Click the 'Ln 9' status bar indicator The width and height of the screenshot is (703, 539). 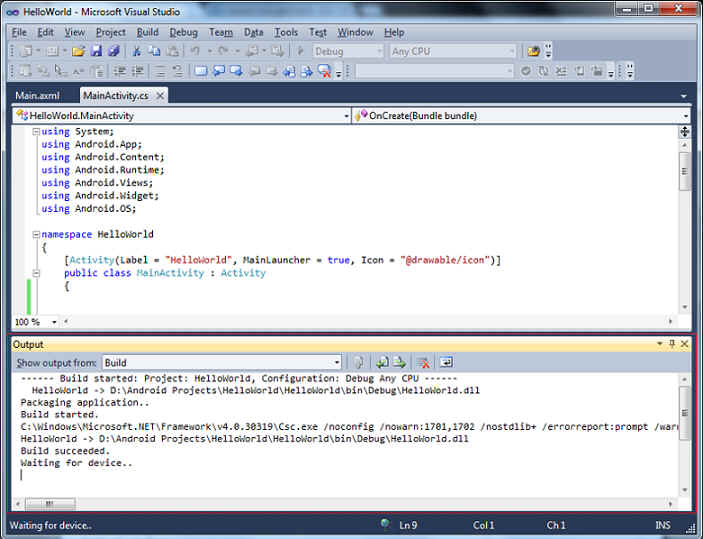[x=408, y=525]
